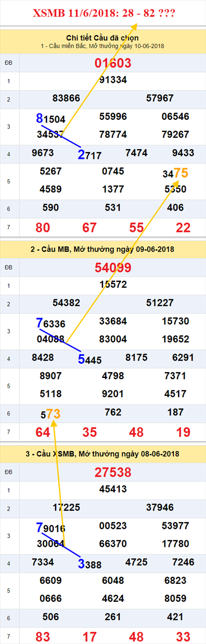Click the blue digit 7 in 79016
The image size is (206, 644).
click(39, 527)
